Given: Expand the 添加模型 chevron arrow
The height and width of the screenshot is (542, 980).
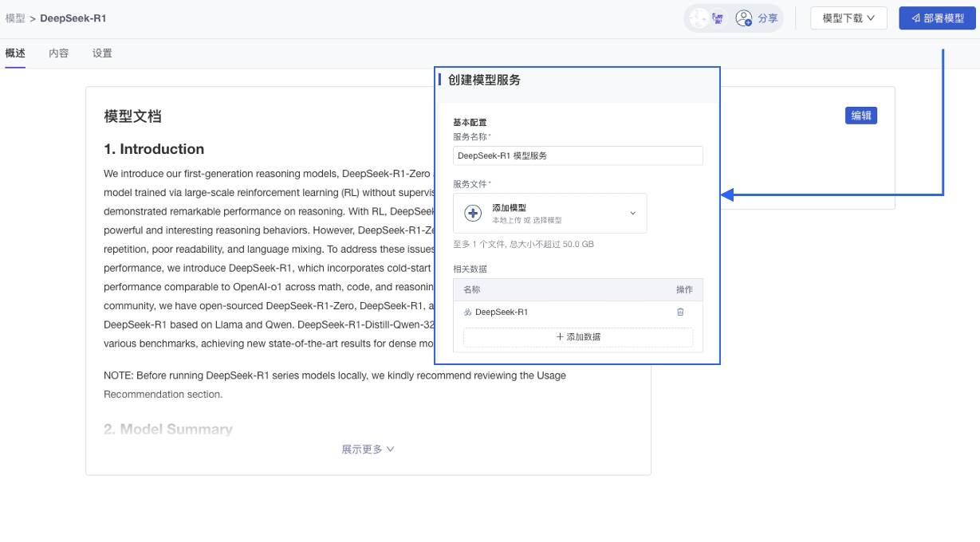Looking at the screenshot, I should coord(633,213).
